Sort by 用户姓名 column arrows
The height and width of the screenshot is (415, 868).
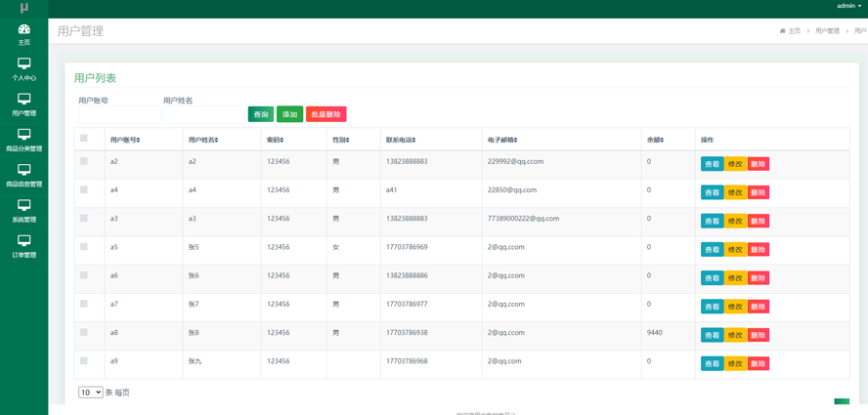coord(216,140)
